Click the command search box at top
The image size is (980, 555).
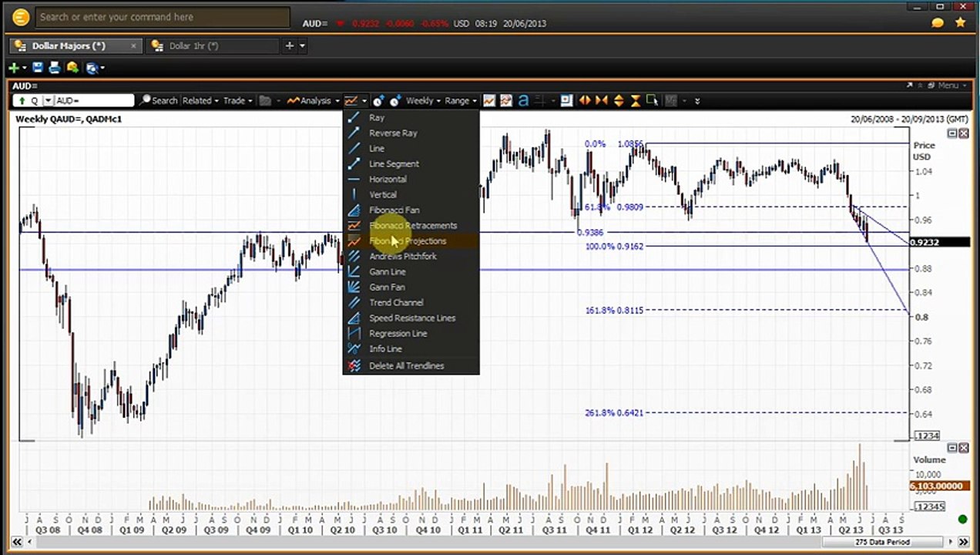pyautogui.click(x=163, y=17)
